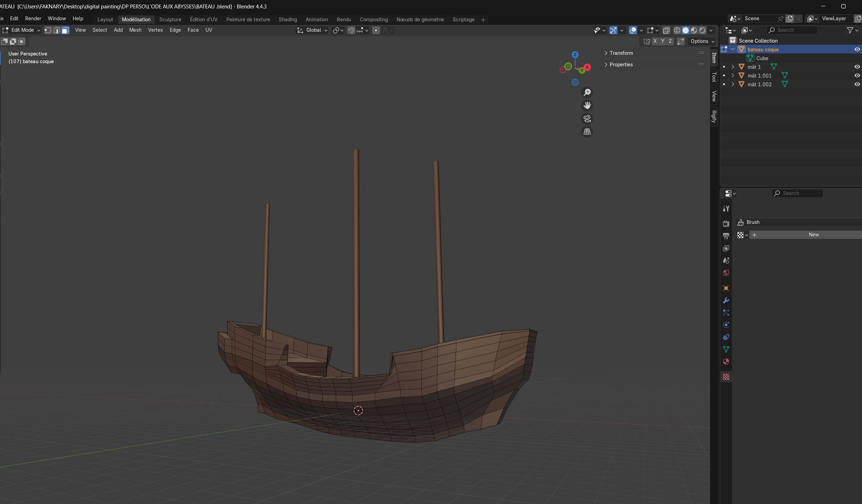The height and width of the screenshot is (504, 862).
Task: Toggle camera view gizmo button
Action: click(x=587, y=119)
